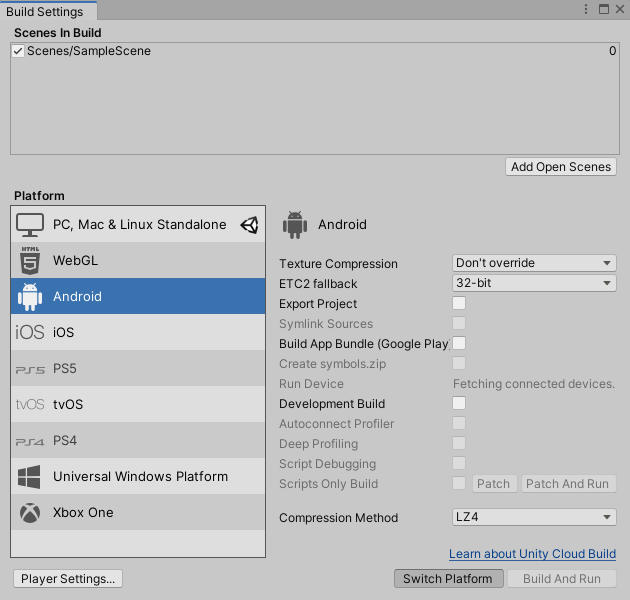Select the WebGL platform
Screen dimensions: 630x600
click(x=138, y=260)
